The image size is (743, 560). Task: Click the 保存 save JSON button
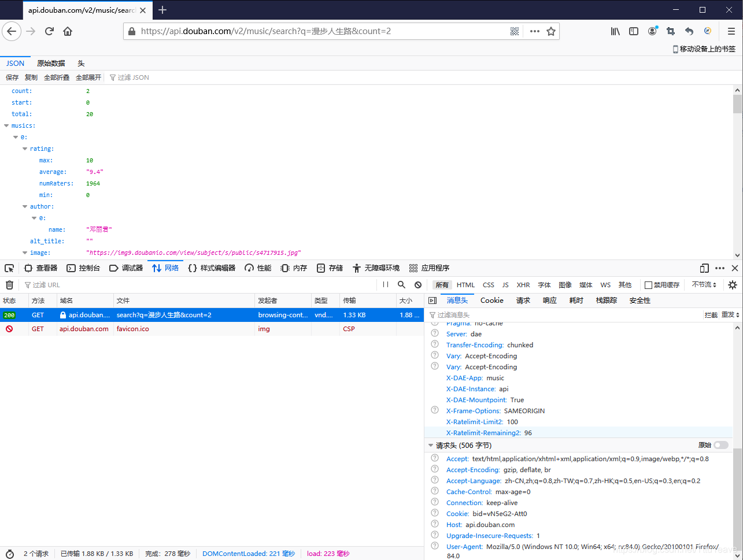[x=12, y=77]
